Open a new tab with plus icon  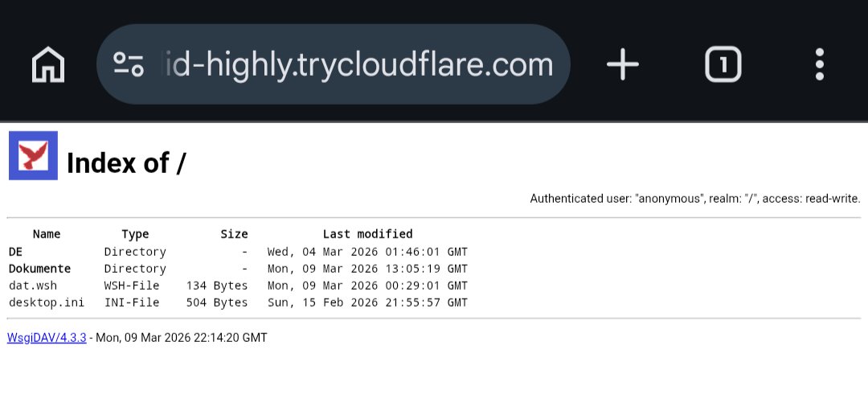[x=622, y=64]
